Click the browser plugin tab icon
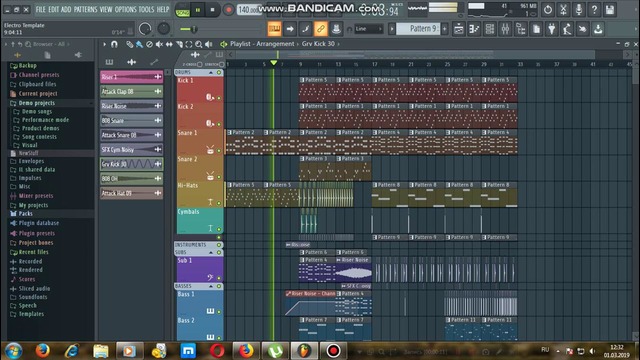Image resolution: width=640 pixels, height=360 pixels. [78, 55]
